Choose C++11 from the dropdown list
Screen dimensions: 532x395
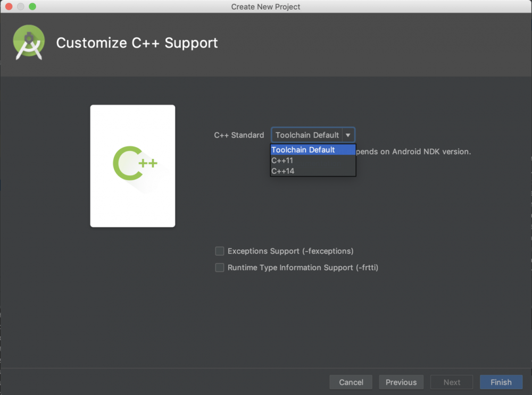pyautogui.click(x=313, y=161)
